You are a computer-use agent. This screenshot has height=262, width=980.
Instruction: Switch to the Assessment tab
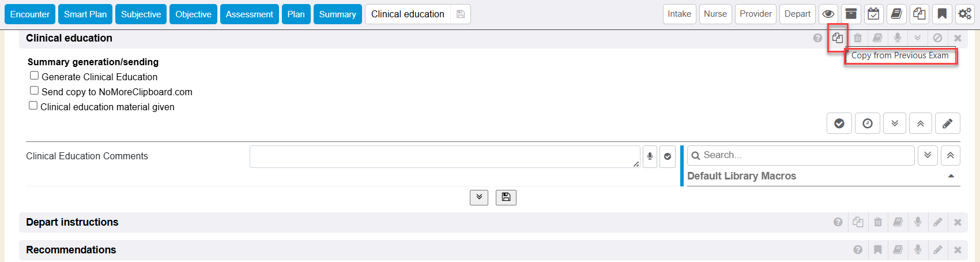coord(249,14)
